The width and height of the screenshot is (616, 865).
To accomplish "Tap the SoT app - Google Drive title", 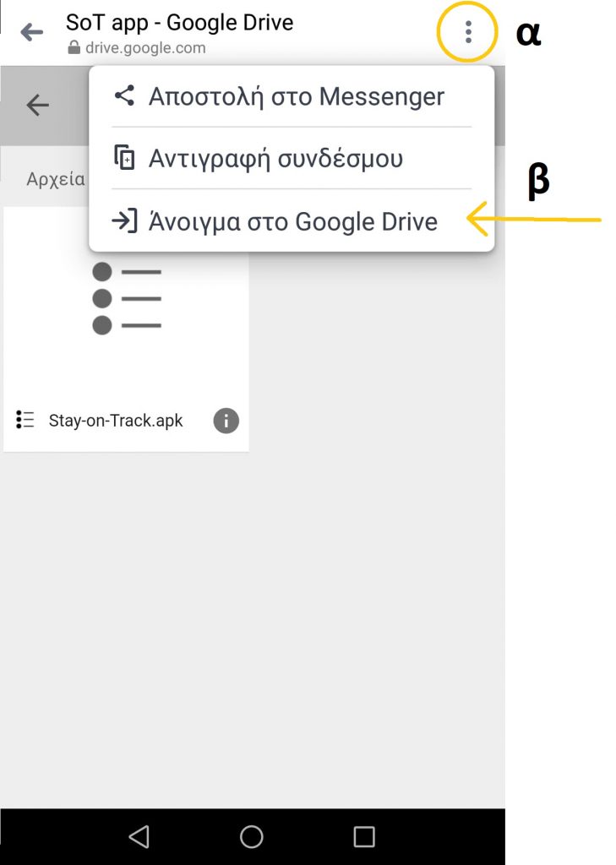I will (x=179, y=23).
